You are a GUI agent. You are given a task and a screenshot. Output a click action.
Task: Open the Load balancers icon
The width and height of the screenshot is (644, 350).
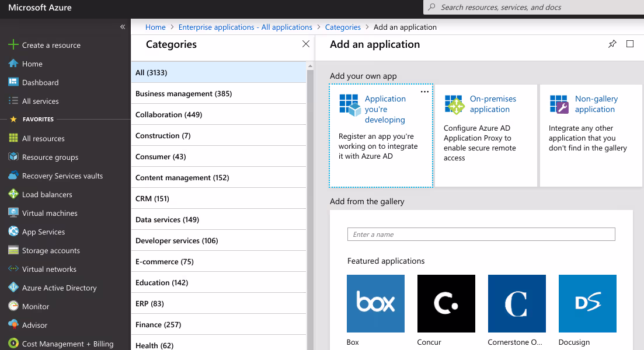point(13,194)
